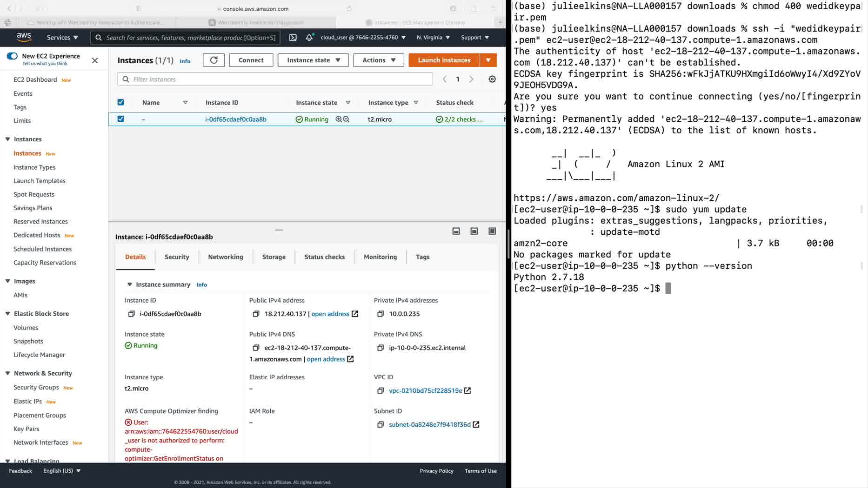Screen dimensions: 868x488
Task: Zoom in on instance state icon
Action: (x=339, y=119)
